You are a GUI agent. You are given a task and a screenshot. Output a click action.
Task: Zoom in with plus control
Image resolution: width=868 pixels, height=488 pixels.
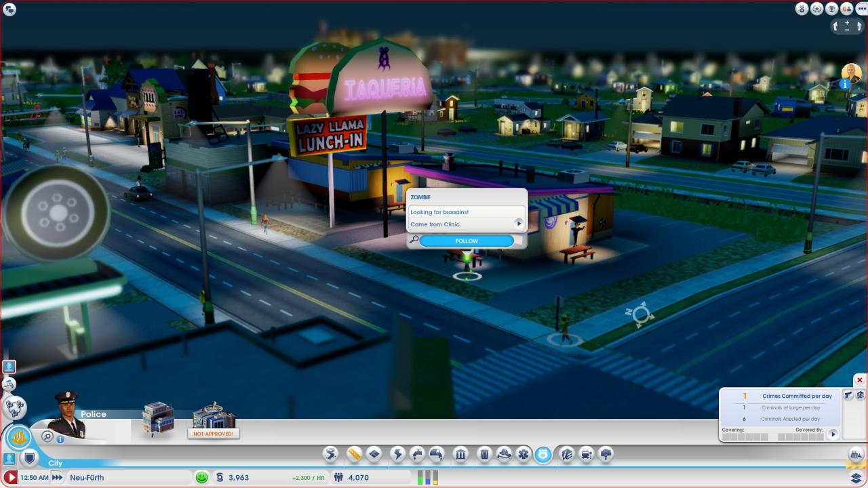coord(848,22)
